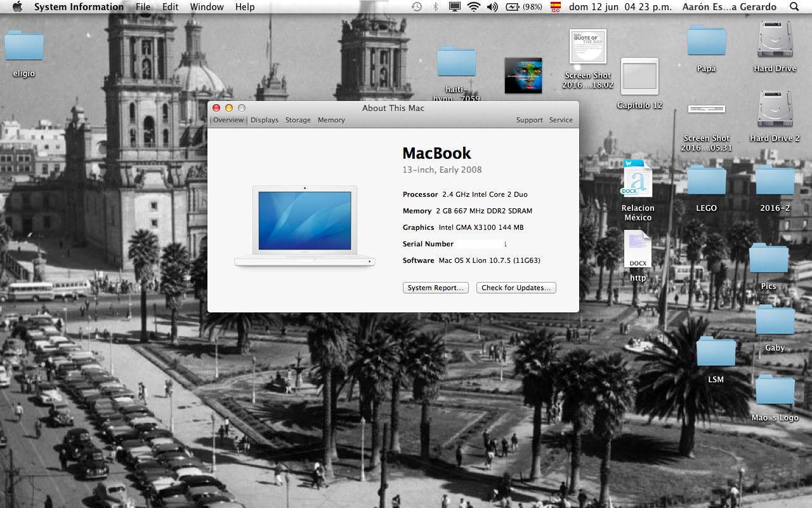Open the Apple menu
This screenshot has width=812, height=508.
pos(17,7)
